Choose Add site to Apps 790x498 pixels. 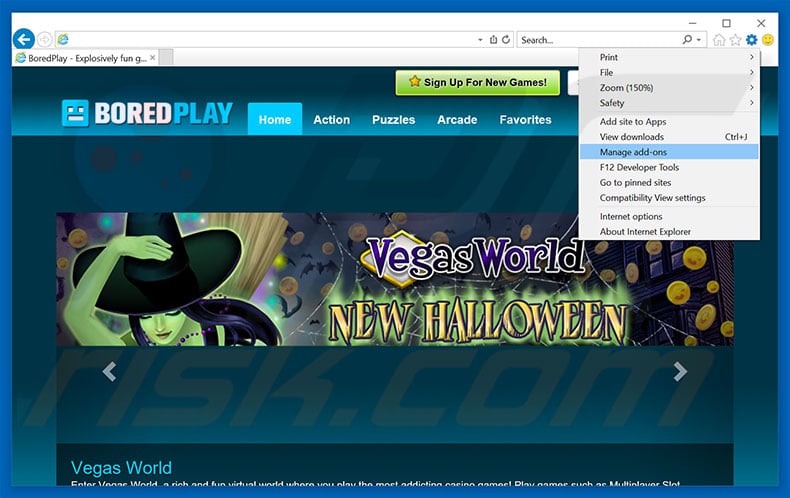click(x=669, y=121)
